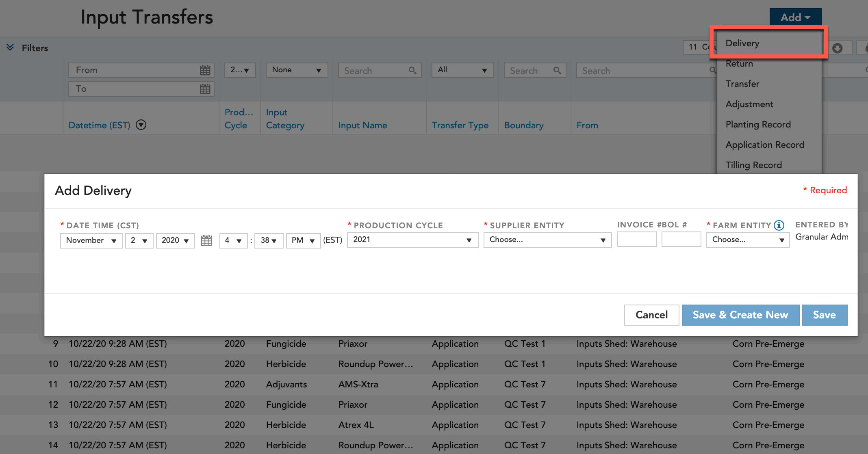Open the Supplier Entity Choose dropdown
This screenshot has width=868, height=454.
pyautogui.click(x=547, y=240)
